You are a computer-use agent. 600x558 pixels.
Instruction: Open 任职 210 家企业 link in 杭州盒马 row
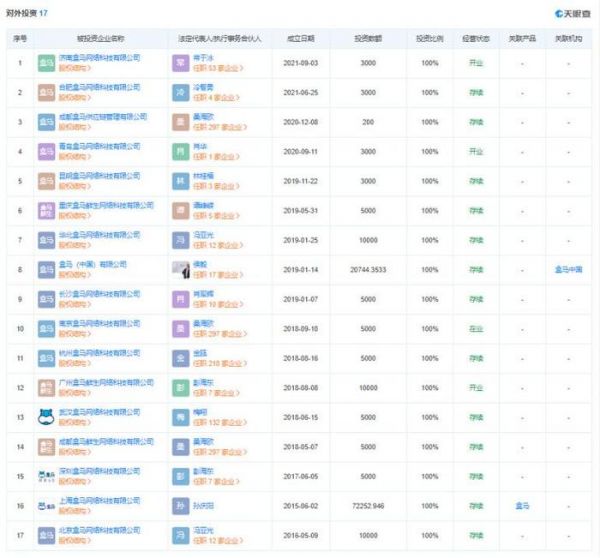[x=220, y=364]
